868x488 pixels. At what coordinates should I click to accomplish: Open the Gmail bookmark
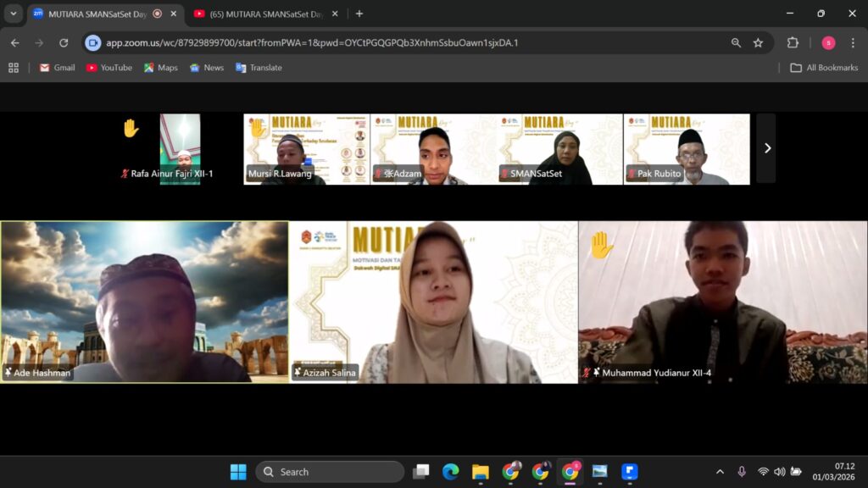[x=56, y=67]
